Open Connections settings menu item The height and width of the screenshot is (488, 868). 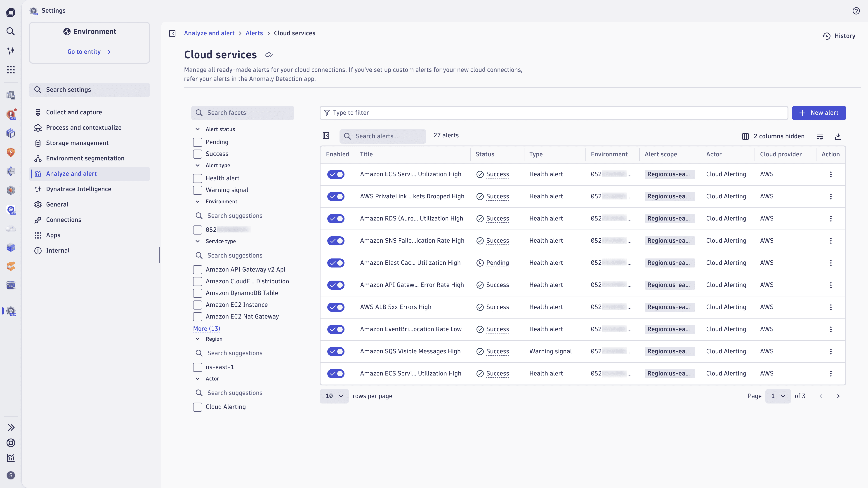[x=64, y=220]
